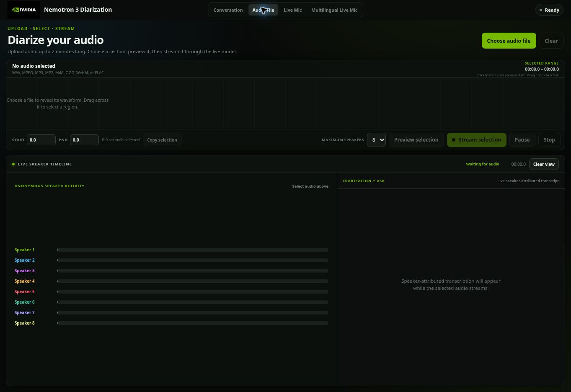Screen dimensions: 571x392
Task: Click the Speaker 8 label
Action: coord(25,323)
